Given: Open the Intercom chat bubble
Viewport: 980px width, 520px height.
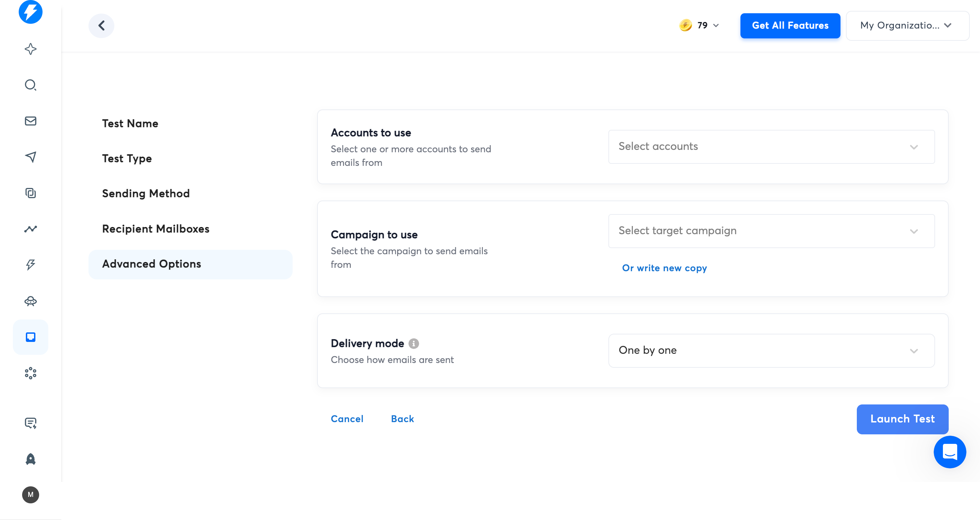Looking at the screenshot, I should 950,452.
